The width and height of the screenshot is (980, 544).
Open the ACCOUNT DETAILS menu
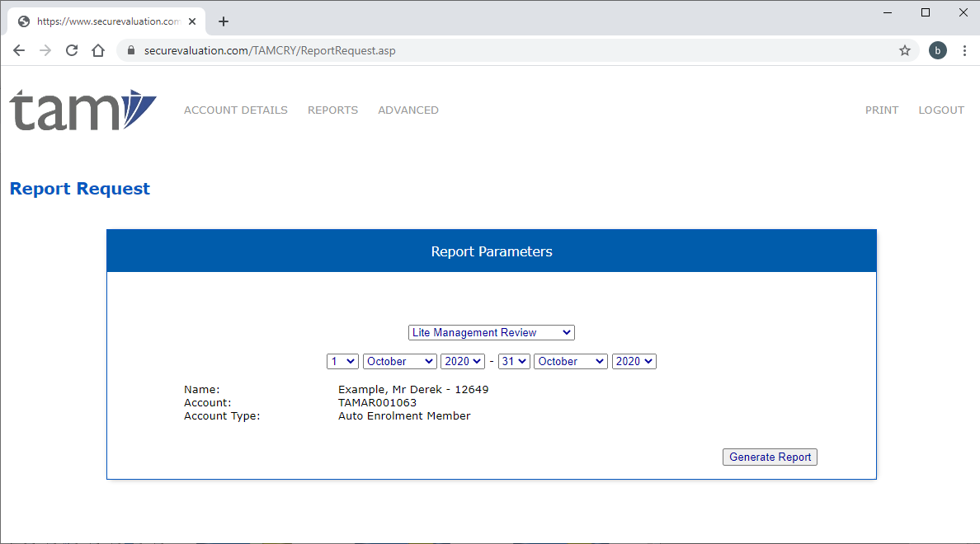click(236, 110)
